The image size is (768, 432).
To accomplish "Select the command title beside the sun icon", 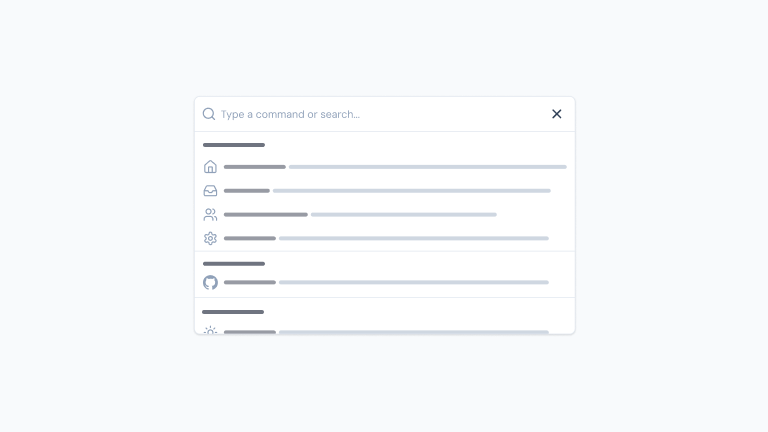I will pos(250,331).
